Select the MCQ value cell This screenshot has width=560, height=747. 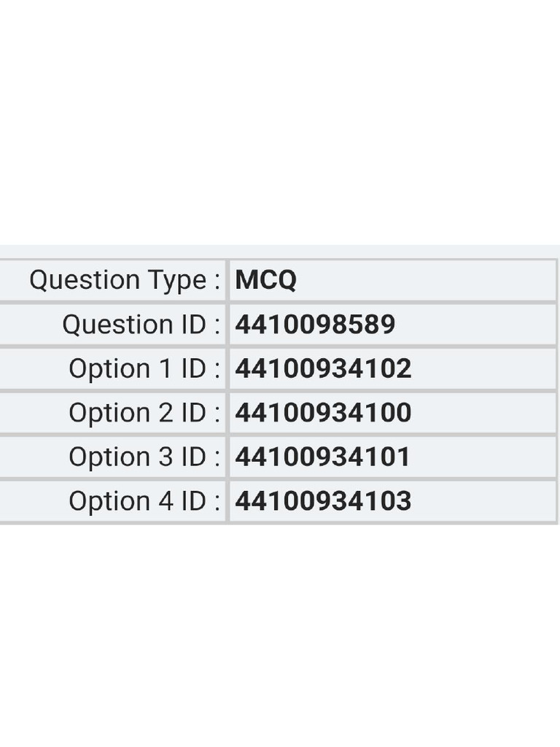[392, 280]
